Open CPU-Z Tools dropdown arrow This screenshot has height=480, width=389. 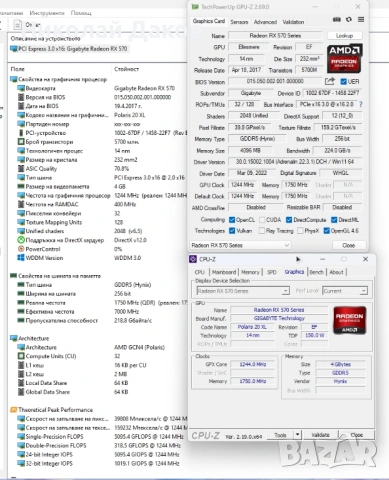[297, 435]
